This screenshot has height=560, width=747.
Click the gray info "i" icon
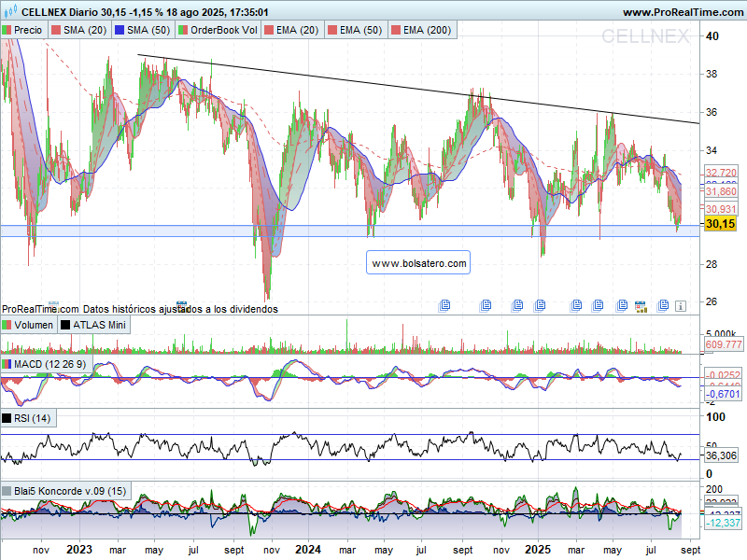(681, 305)
